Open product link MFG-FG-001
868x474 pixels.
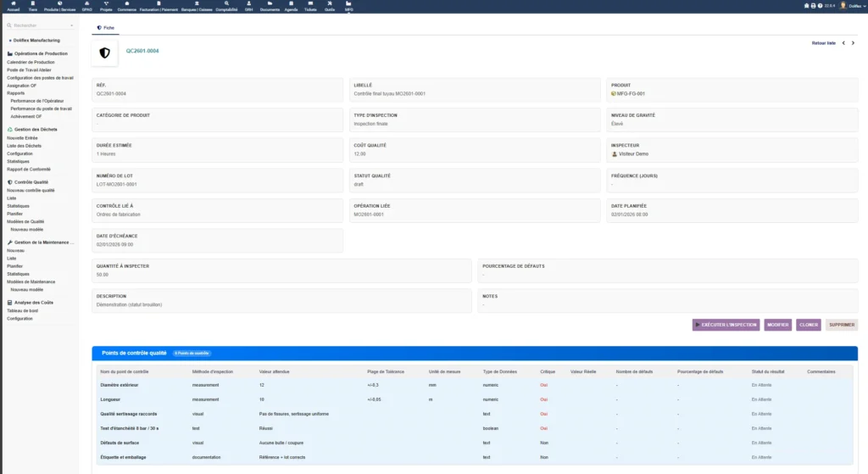click(x=631, y=93)
